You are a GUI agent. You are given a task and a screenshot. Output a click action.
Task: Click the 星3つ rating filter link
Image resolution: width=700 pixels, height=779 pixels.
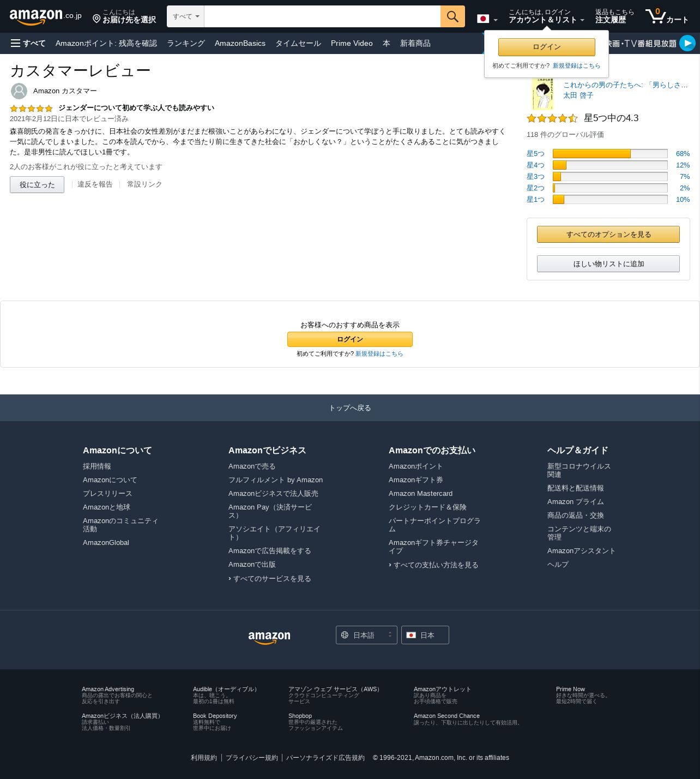tap(535, 177)
